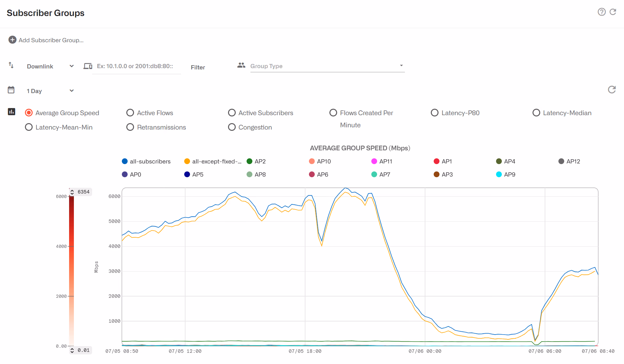
Task: Open the Group Type dropdown
Action: point(328,66)
